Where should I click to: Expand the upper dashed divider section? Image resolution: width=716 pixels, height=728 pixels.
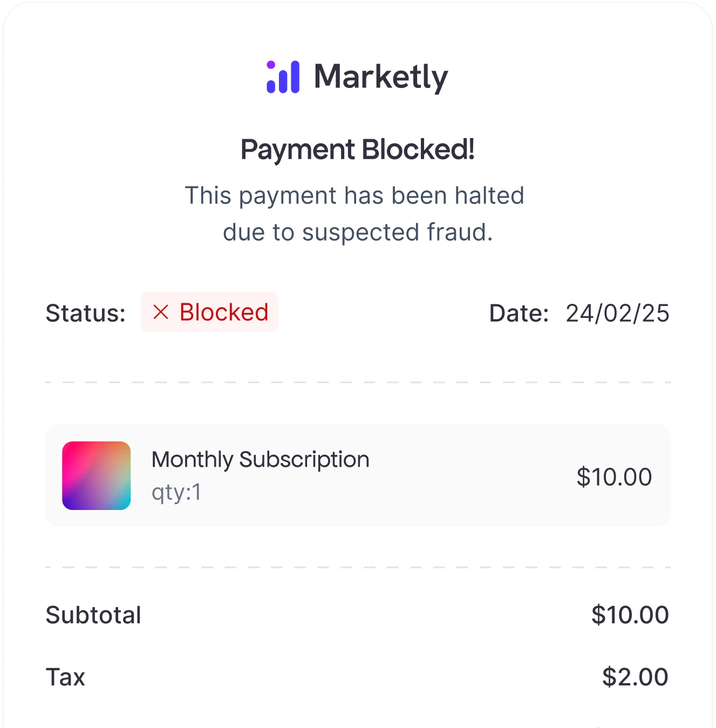tap(358, 382)
